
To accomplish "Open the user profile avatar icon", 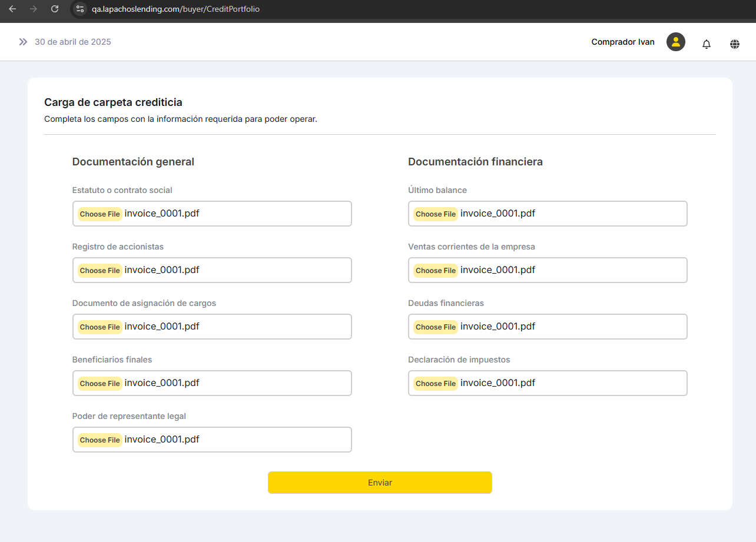I will (675, 42).
